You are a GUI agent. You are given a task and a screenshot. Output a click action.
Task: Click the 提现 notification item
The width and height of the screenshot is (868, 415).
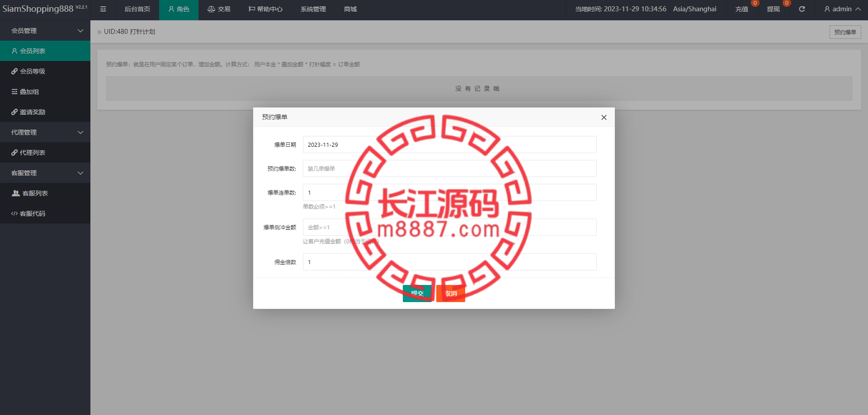pos(774,9)
